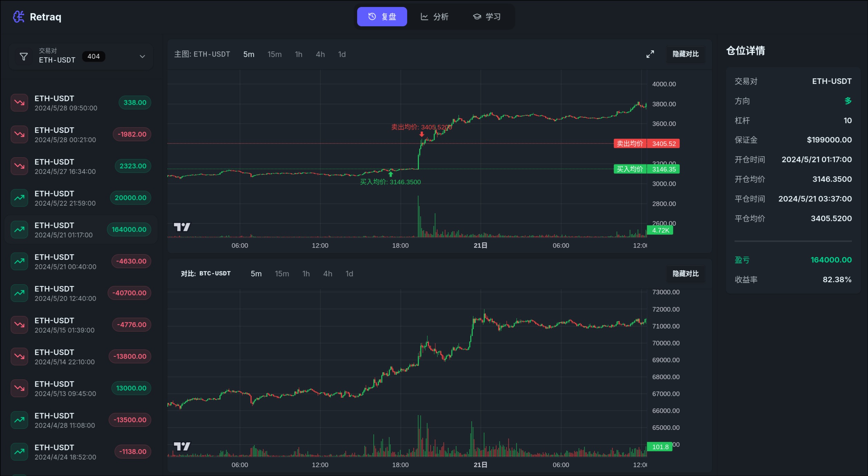Open the 交易对 ETH-USDT pair dropdown

81,56
